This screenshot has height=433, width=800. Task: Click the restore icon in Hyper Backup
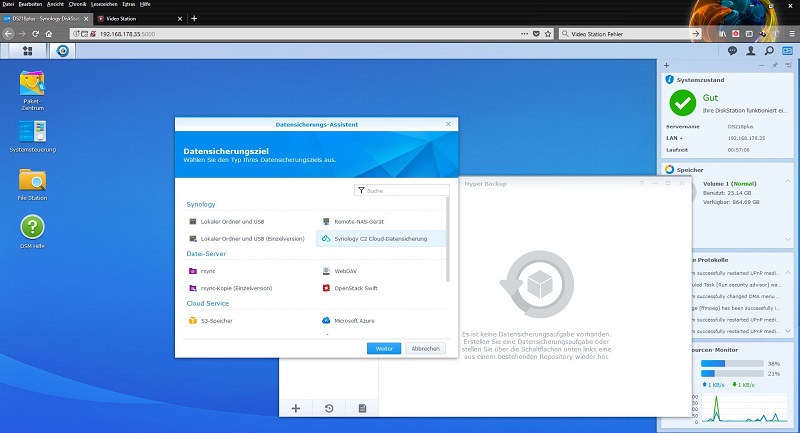tap(329, 408)
